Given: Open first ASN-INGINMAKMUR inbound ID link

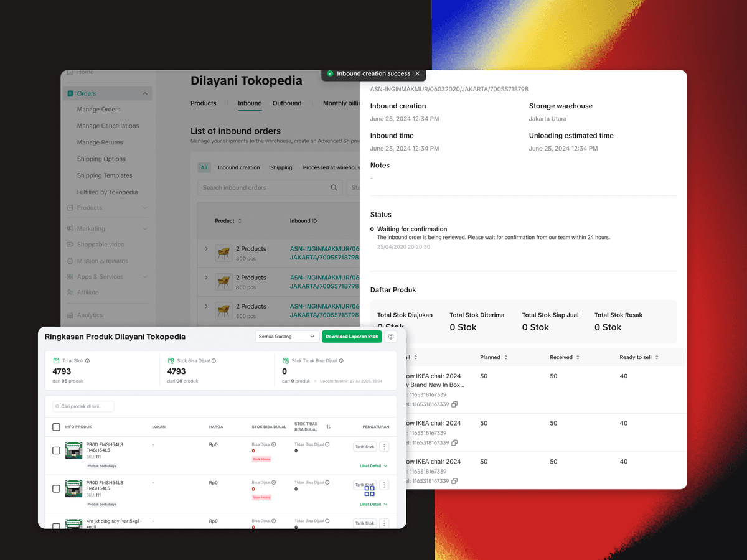Looking at the screenshot, I should pos(324,253).
